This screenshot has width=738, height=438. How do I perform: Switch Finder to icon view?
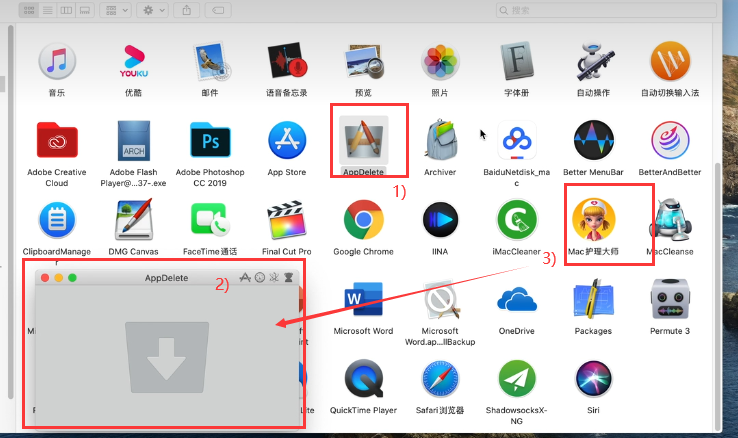point(29,10)
